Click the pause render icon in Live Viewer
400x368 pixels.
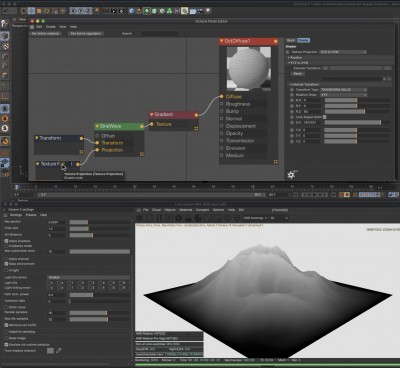[159, 218]
